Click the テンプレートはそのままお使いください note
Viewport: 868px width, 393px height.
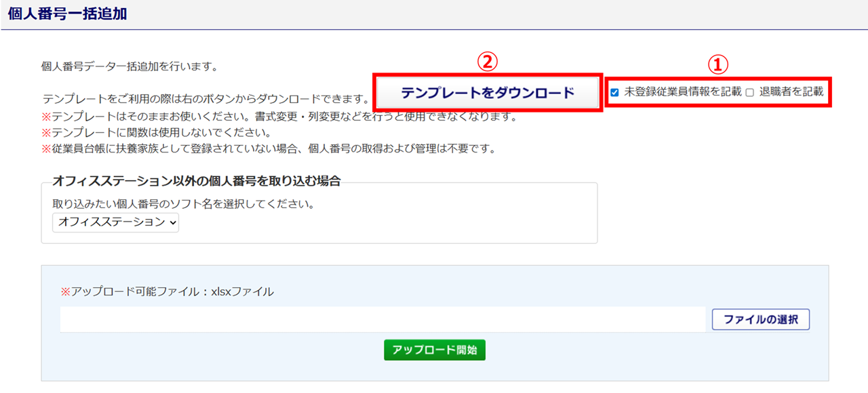pos(279,117)
